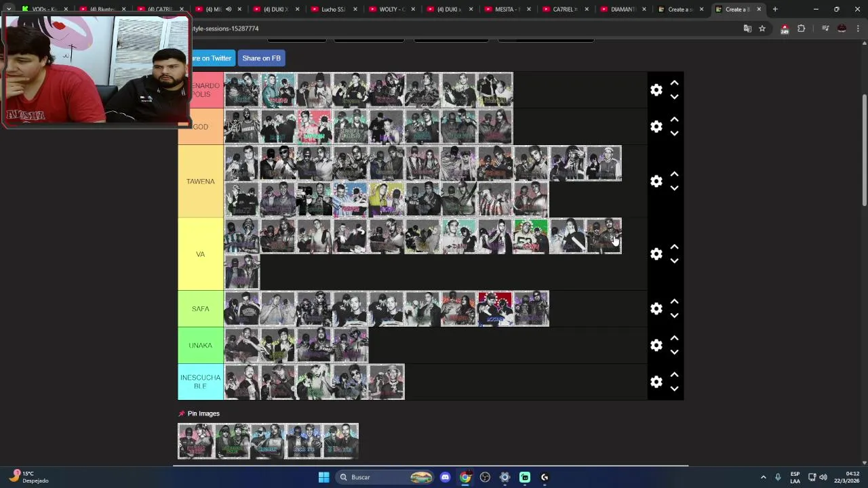Open settings gear for the top ENARDO POLIS tier
Image resolution: width=868 pixels, height=488 pixels.
click(656, 90)
